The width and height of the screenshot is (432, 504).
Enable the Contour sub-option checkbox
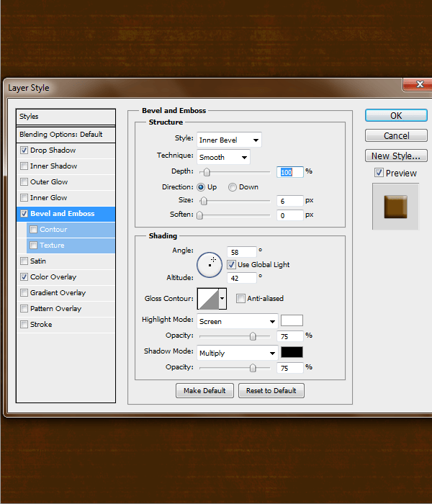(33, 229)
